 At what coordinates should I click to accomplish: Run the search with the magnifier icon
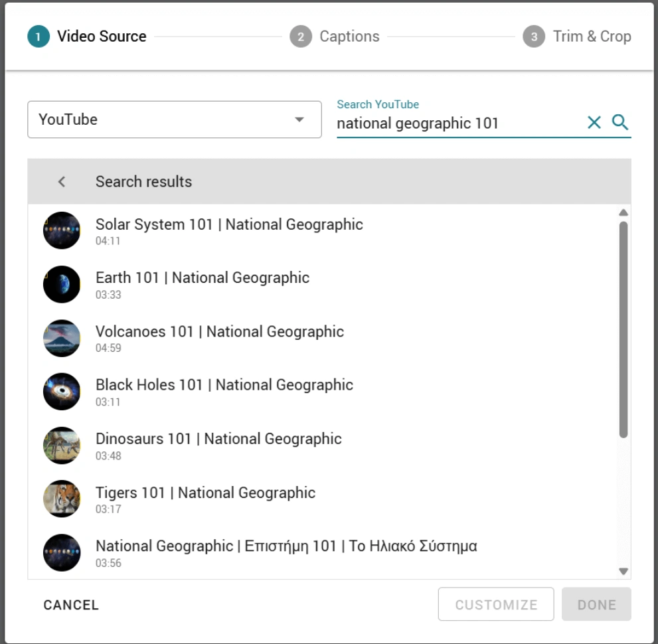tap(619, 122)
